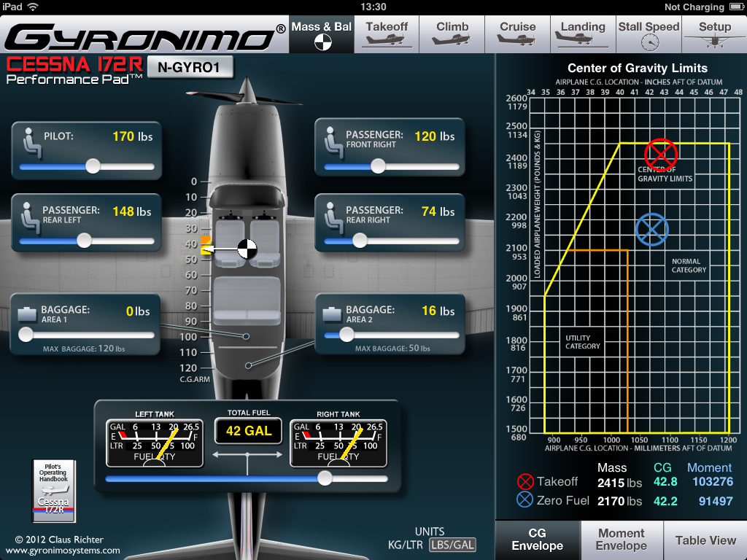Tap the Wi-Fi status icon
Screen dimensions: 747x560
tap(33, 7)
